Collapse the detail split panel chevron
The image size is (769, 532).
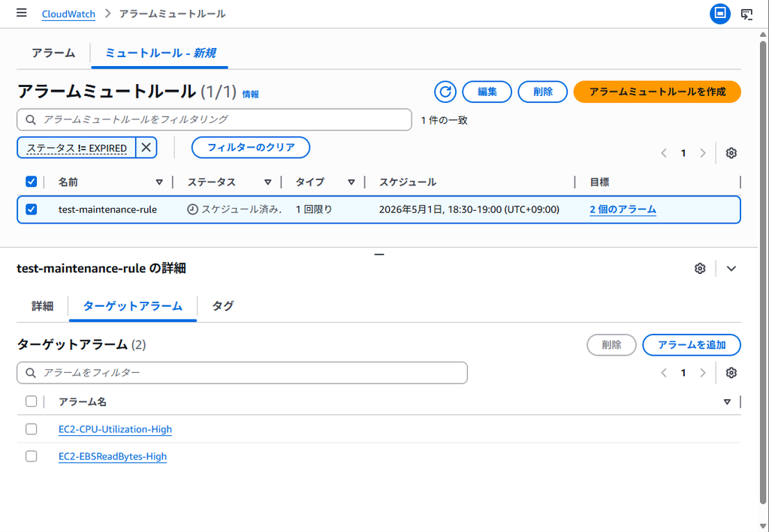[731, 269]
